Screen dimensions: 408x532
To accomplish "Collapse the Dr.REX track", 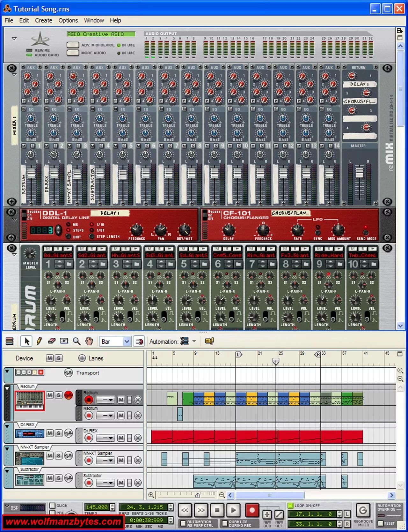I will (x=7, y=426).
